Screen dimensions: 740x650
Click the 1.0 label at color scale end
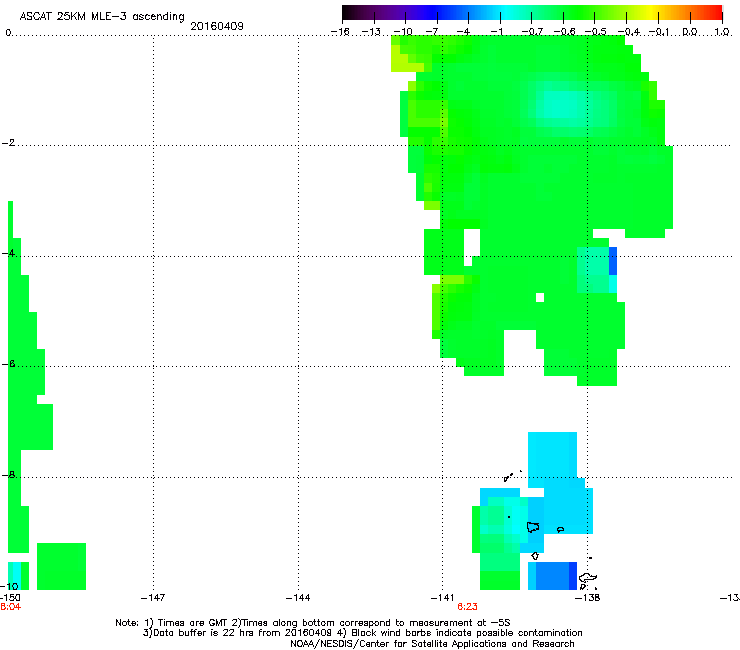pos(722,32)
